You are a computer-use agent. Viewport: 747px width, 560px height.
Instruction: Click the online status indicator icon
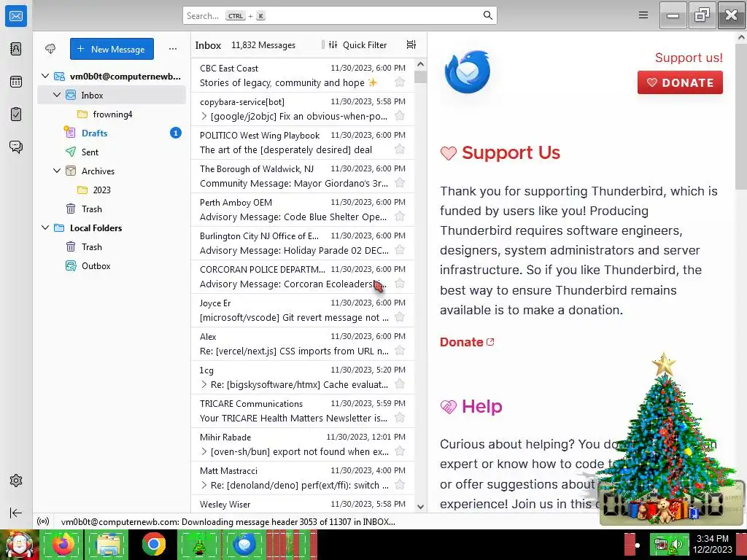43,521
